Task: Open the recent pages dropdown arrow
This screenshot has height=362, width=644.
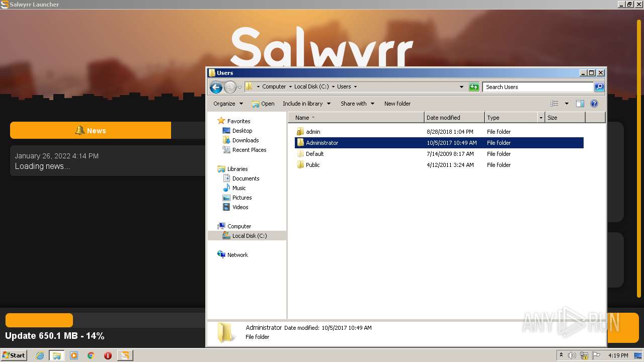Action: click(239, 87)
